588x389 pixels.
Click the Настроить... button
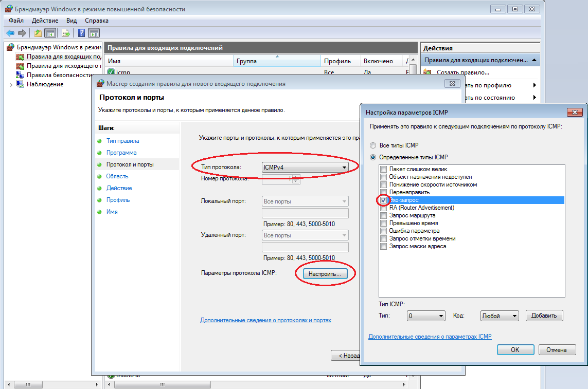click(x=325, y=274)
